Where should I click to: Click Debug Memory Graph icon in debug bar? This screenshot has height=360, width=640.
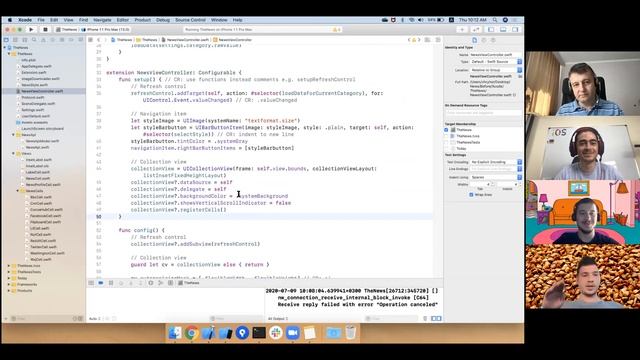[x=160, y=283]
